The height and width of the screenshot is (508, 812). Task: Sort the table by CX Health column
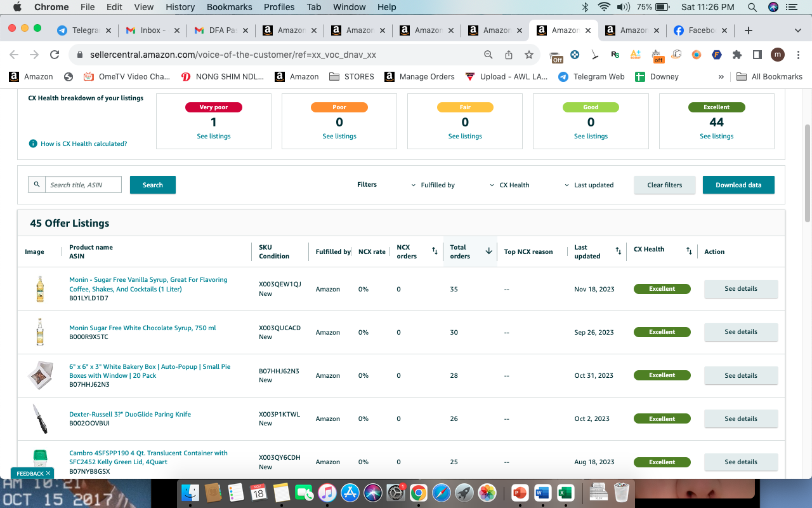click(x=689, y=251)
